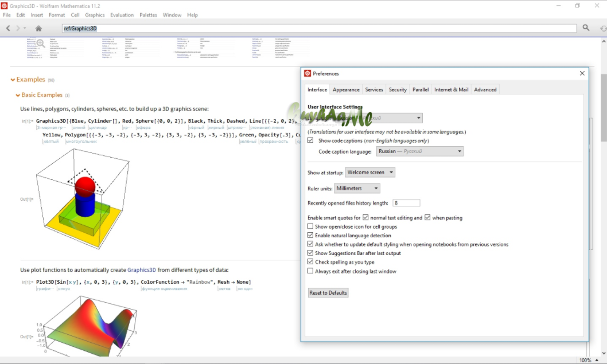Collapse the Basic Examples subsection
This screenshot has width=607, height=364.
pos(18,95)
